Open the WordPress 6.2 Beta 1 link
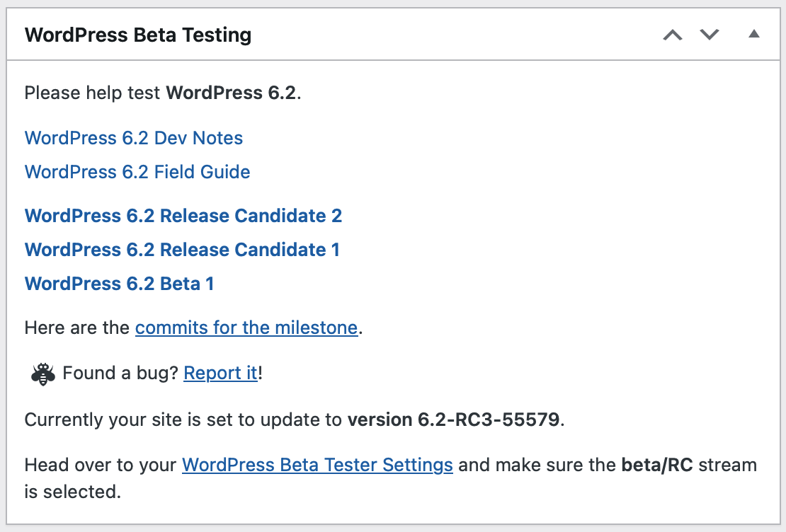The height and width of the screenshot is (532, 786). pos(119,284)
